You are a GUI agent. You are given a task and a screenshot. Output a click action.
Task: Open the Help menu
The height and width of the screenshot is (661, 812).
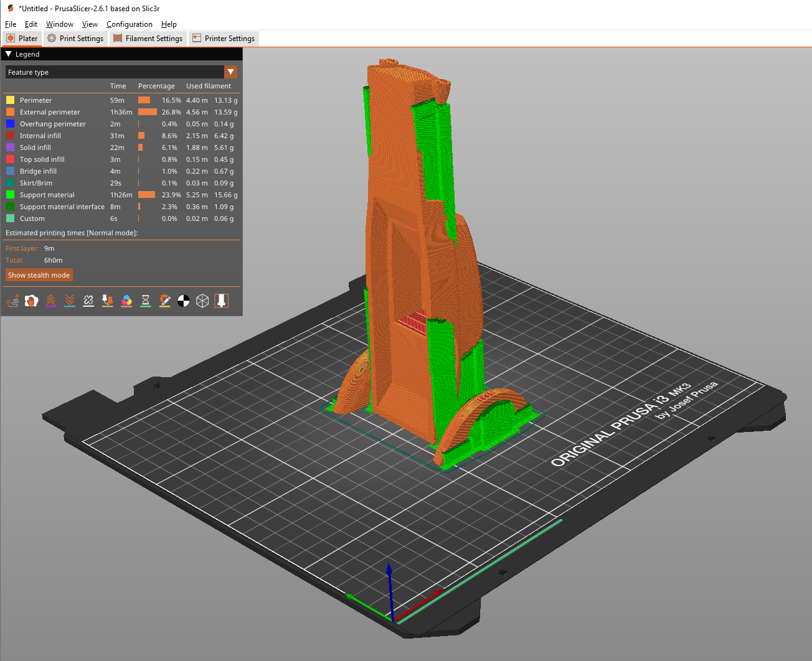click(x=169, y=24)
